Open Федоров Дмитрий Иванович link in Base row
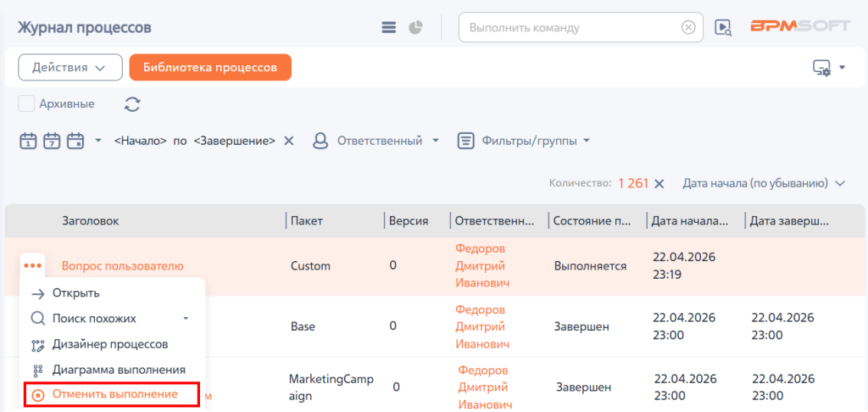This screenshot has height=412, width=868. 482,326
